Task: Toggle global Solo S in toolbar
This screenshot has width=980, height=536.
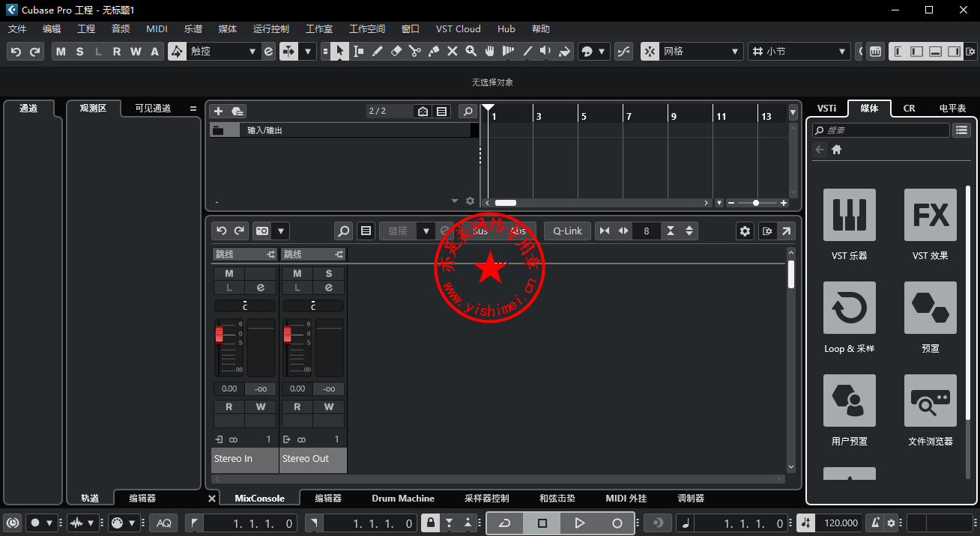Action: 79,52
